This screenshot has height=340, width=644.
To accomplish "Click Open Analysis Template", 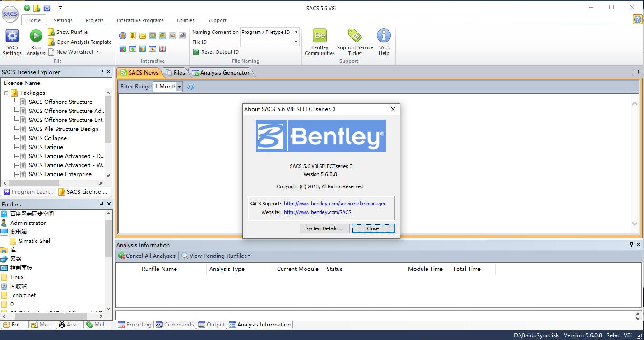I will (x=80, y=42).
